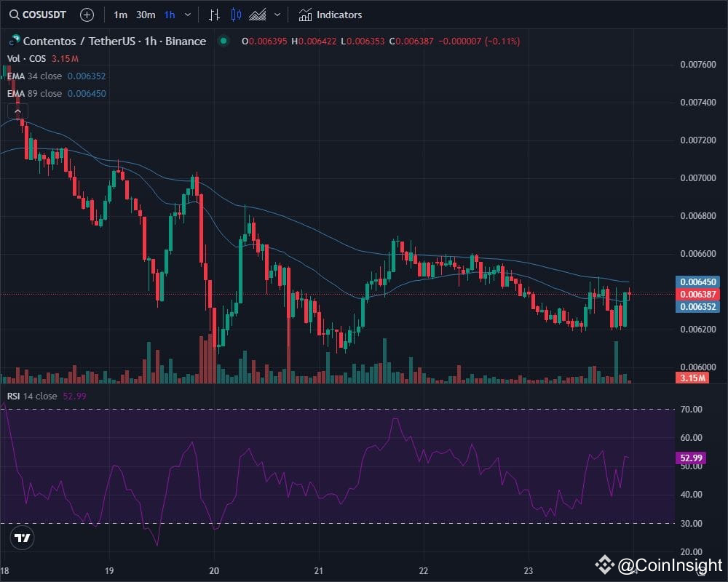728x582 pixels.
Task: Click the COSUSDT symbol name
Action: click(44, 15)
